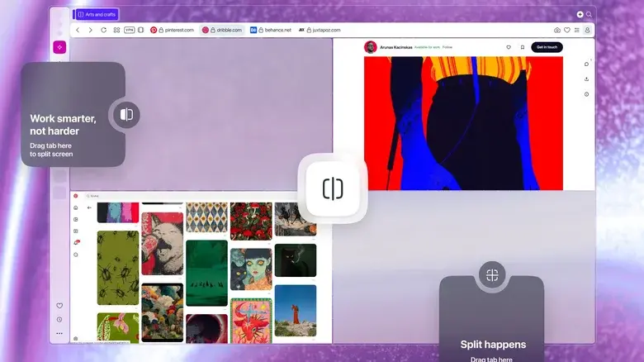The height and width of the screenshot is (362, 644).
Task: Click the Get in touch button
Action: pyautogui.click(x=547, y=47)
